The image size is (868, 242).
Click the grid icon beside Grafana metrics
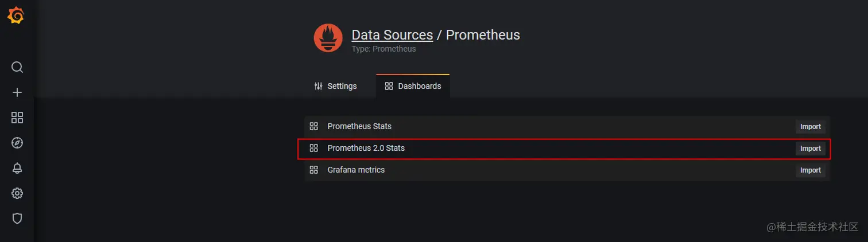(x=313, y=170)
